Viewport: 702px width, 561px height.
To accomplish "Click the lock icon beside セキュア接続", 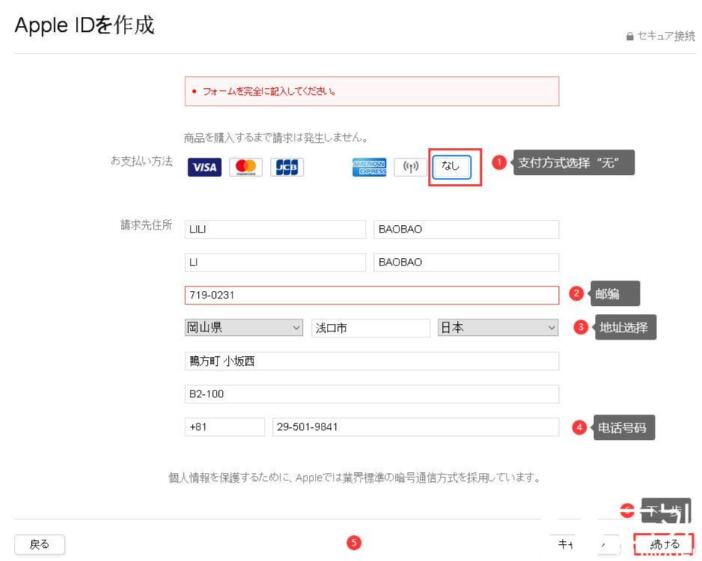I will click(629, 37).
